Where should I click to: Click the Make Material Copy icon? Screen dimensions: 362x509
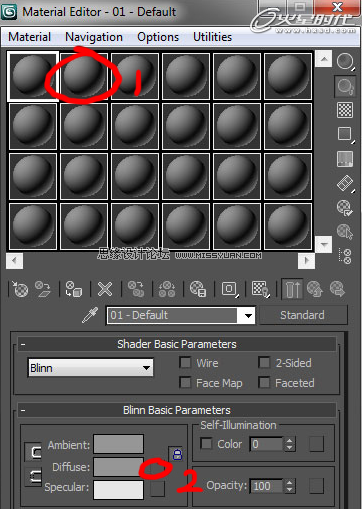(136, 289)
